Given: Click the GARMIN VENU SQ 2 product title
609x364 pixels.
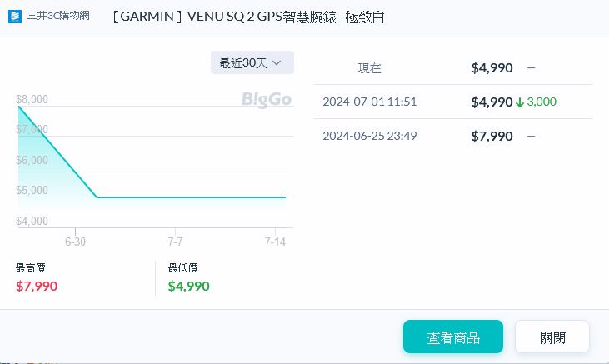Looking at the screenshot, I should pos(247,17).
